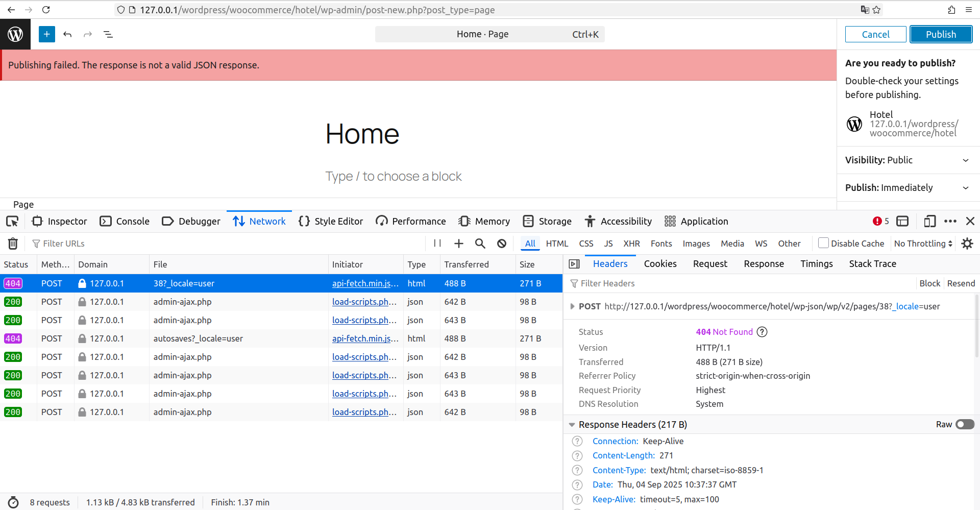Pick an element with the inspector picker icon
Image resolution: width=980 pixels, height=510 pixels.
pyautogui.click(x=12, y=221)
